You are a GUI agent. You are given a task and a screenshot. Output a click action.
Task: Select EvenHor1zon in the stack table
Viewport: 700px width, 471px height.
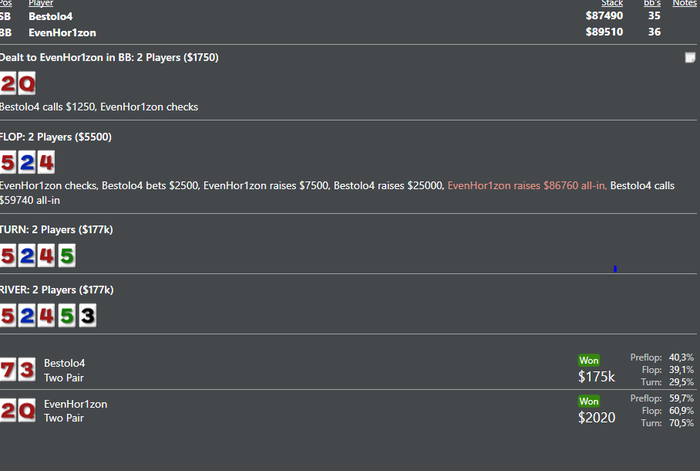click(x=62, y=32)
